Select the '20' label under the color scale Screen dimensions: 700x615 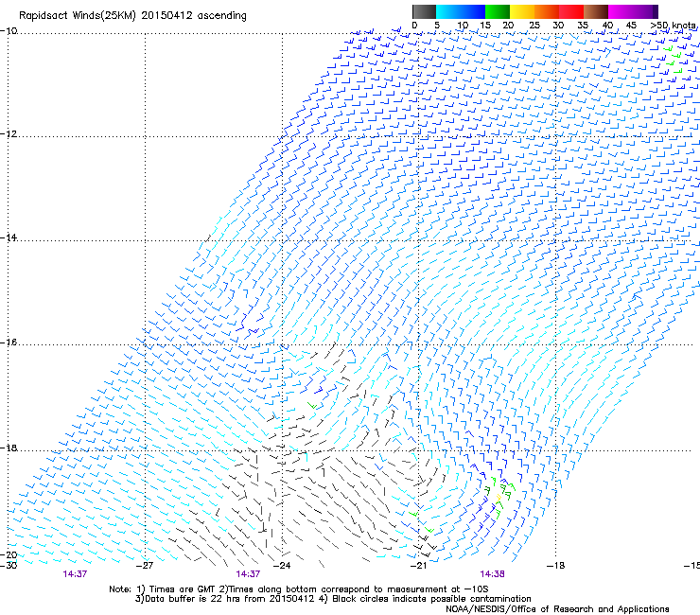point(508,26)
